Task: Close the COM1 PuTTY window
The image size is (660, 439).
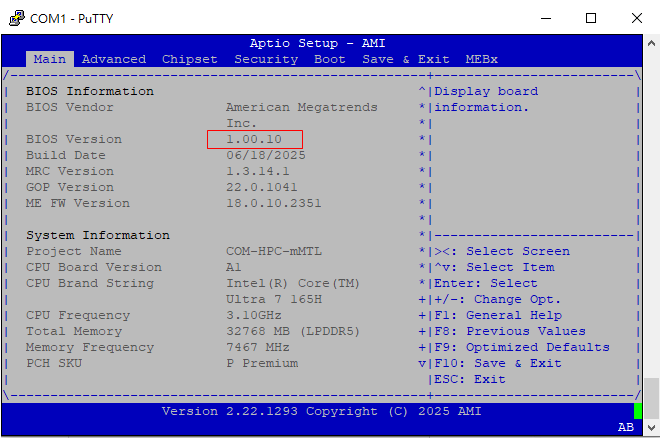Action: pos(637,17)
